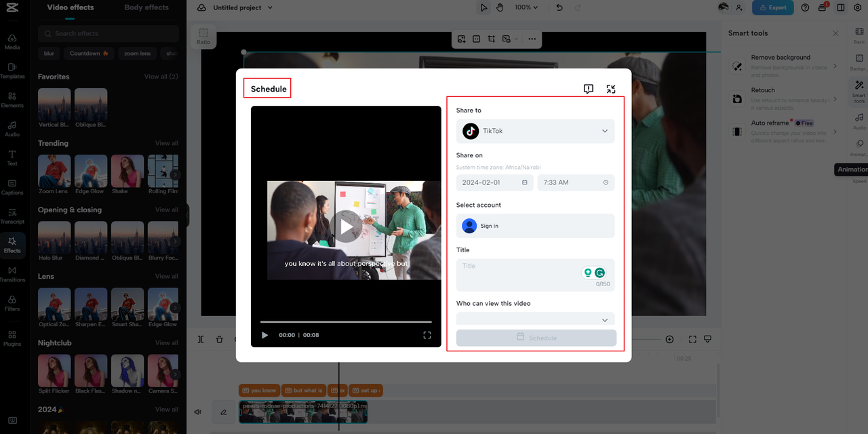Open the Audio panel in left sidebar
This screenshot has width=868, height=434.
12,129
